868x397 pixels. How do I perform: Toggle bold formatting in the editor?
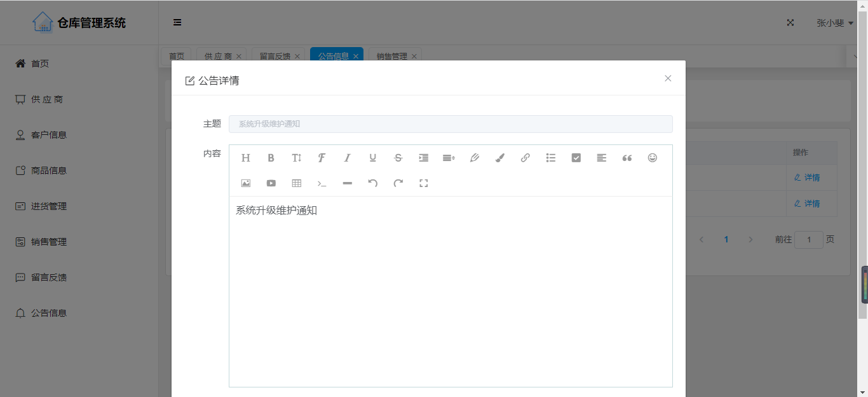click(271, 158)
